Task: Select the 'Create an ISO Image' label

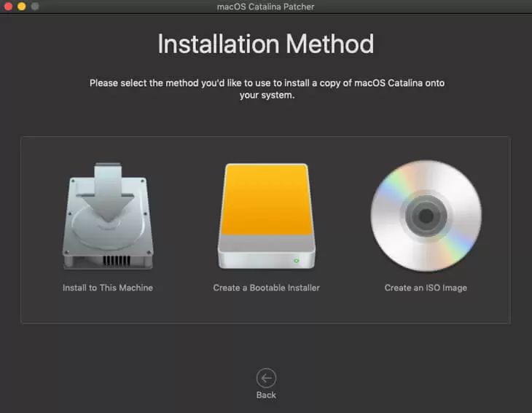Action: [426, 288]
